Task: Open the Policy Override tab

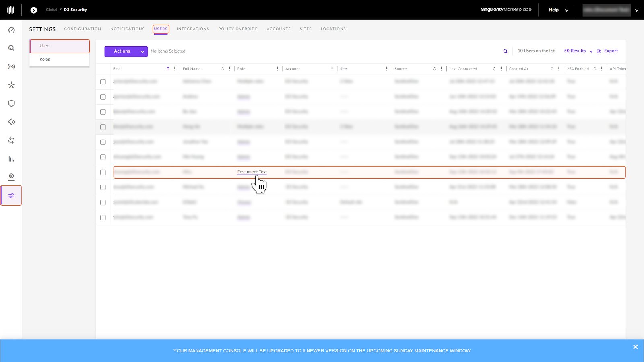Action: 237,29
